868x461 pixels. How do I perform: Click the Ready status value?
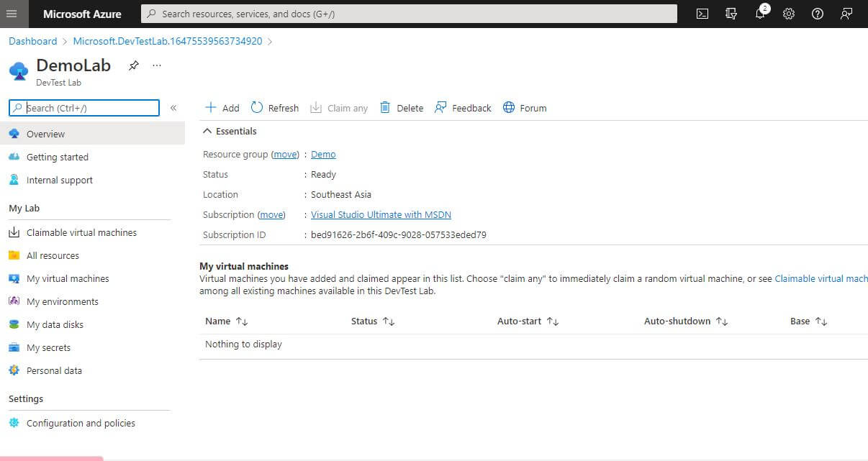323,175
